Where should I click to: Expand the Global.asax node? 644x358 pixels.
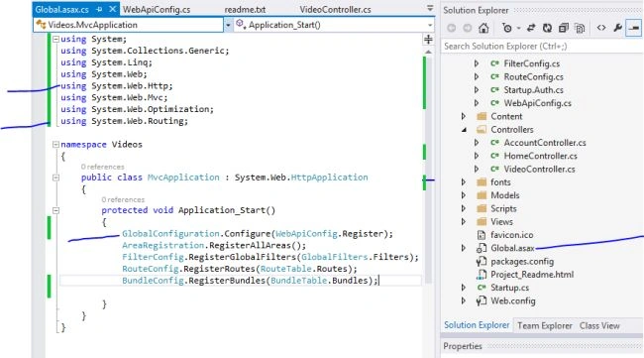point(464,248)
